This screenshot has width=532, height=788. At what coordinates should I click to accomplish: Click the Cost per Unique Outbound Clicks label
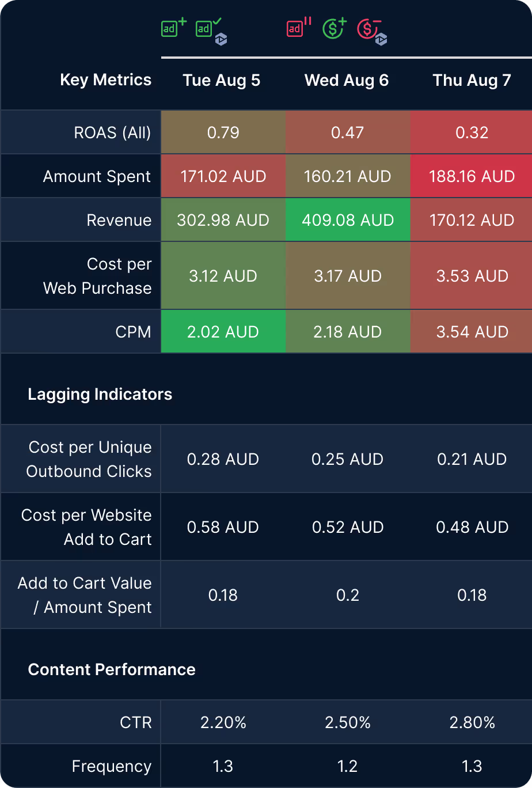click(89, 459)
